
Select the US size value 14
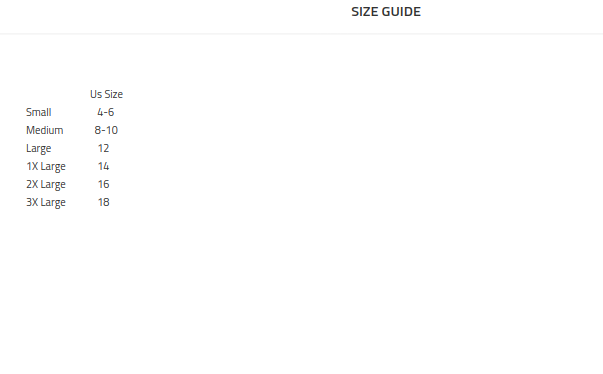[x=103, y=166]
